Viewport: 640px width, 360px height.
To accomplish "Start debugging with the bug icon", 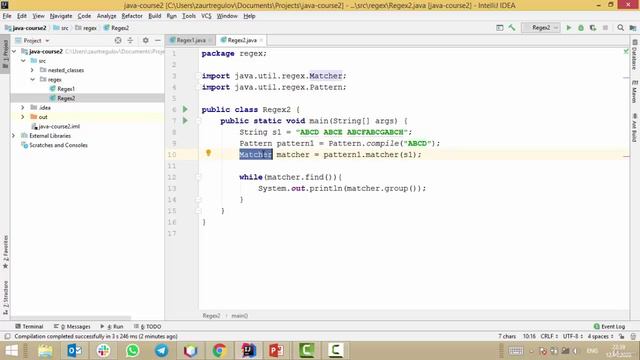I will point(581,28).
